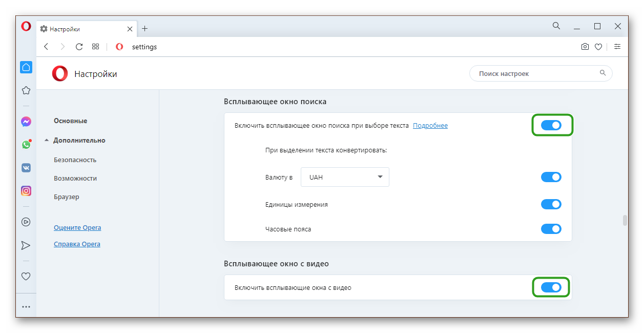Open the Справка Opera link
This screenshot has height=333, width=644.
pos(77,244)
